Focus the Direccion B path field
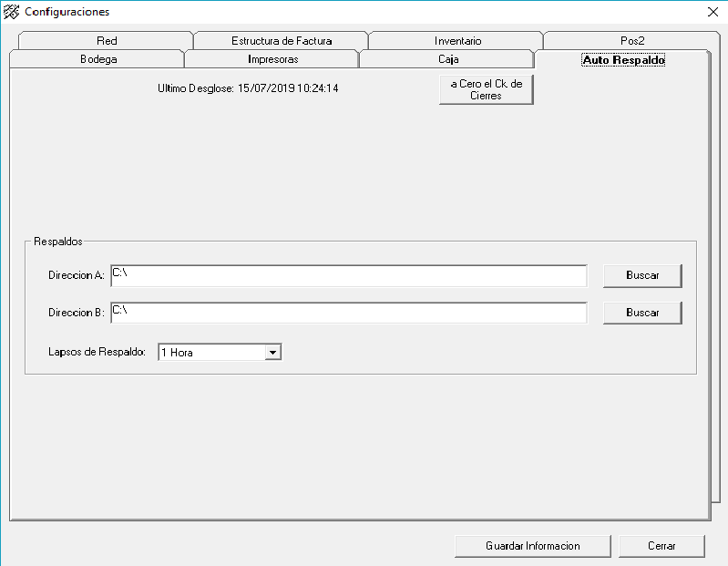This screenshot has height=566, width=728. click(x=348, y=313)
